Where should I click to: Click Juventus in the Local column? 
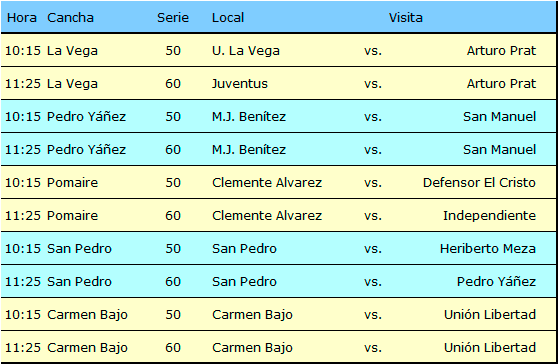click(239, 84)
